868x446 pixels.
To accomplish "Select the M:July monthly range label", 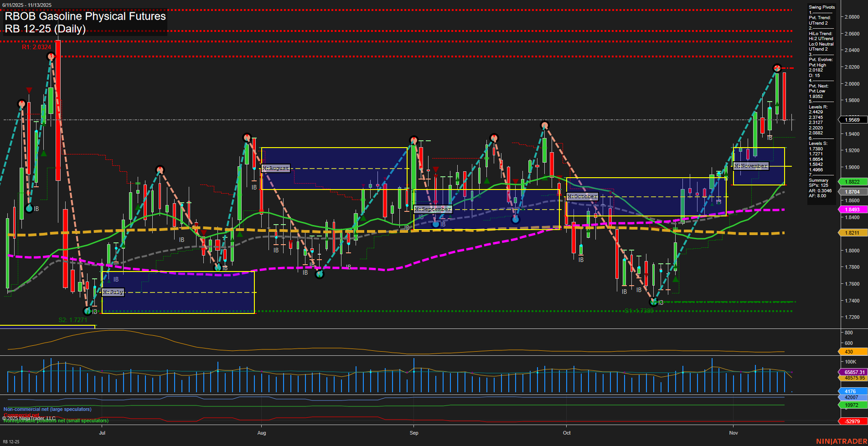I will click(x=113, y=292).
